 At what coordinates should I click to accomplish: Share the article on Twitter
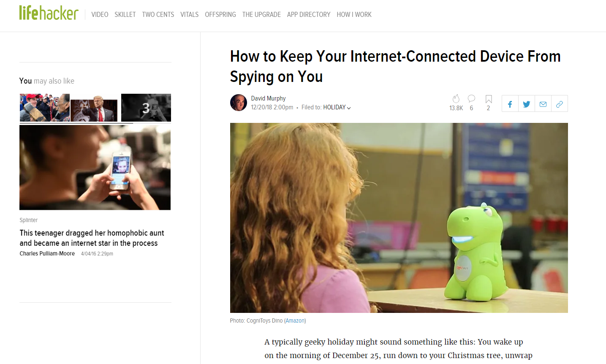[526, 104]
